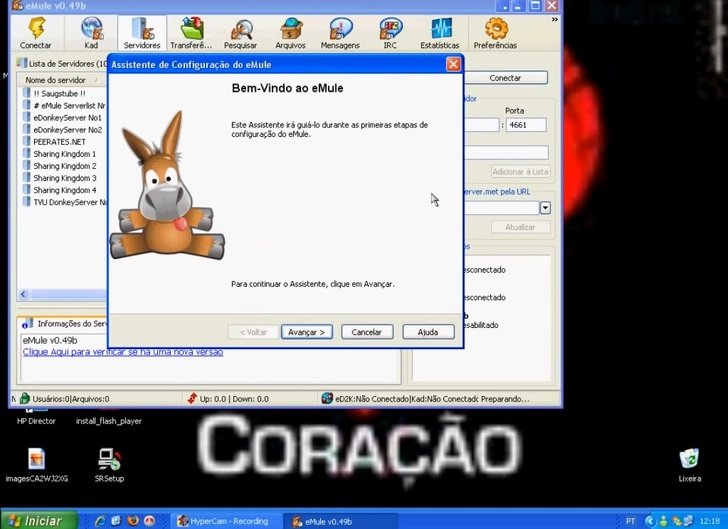Select Sharing Kingdom 4 server row
Image resolution: width=728 pixels, height=529 pixels.
coord(64,190)
